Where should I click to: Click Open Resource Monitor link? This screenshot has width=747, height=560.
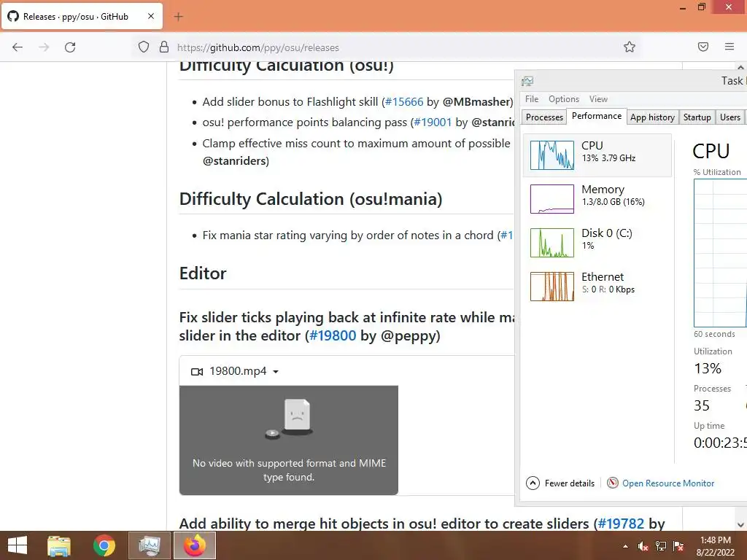point(668,483)
